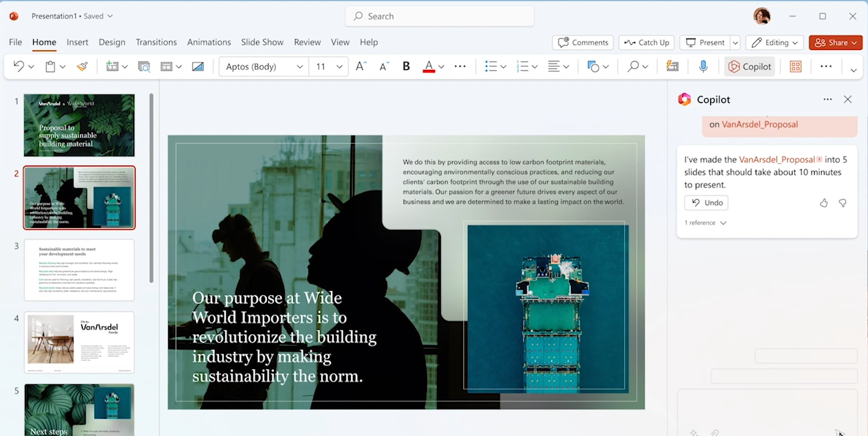The image size is (868, 436).
Task: Click Undo in the Copilot response
Action: click(x=706, y=203)
